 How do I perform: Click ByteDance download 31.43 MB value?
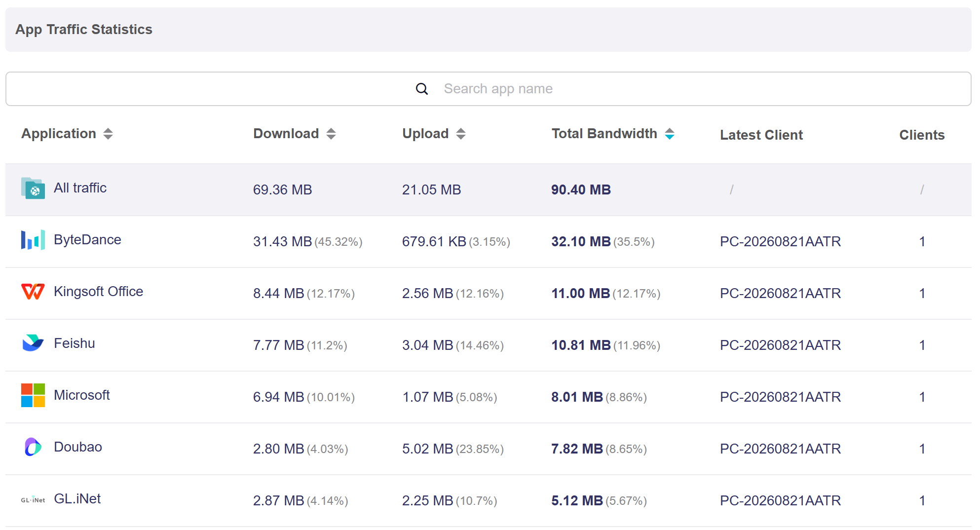pyautogui.click(x=283, y=242)
